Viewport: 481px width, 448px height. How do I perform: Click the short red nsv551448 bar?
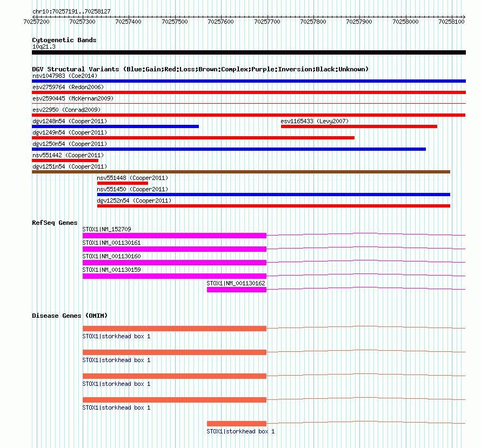click(x=123, y=183)
